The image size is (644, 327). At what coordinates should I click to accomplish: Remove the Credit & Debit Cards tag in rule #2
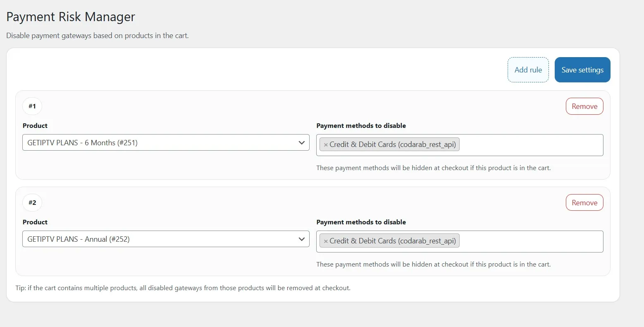click(326, 241)
